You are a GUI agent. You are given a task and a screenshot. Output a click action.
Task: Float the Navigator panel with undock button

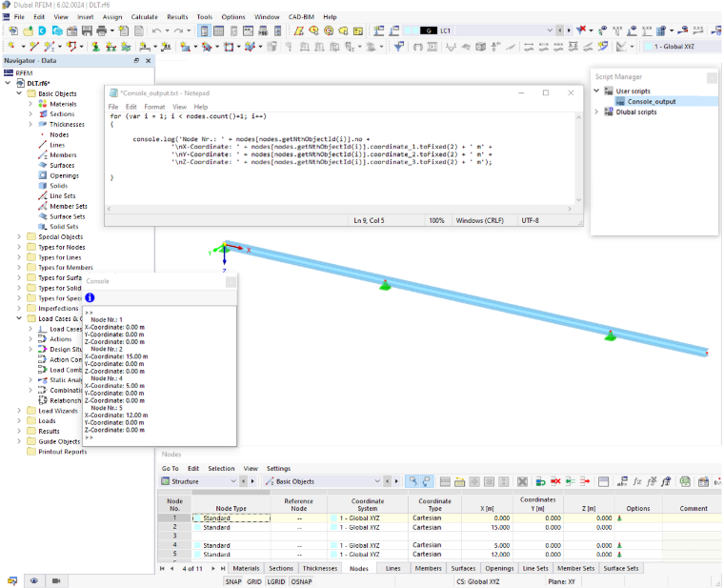[x=136, y=60]
